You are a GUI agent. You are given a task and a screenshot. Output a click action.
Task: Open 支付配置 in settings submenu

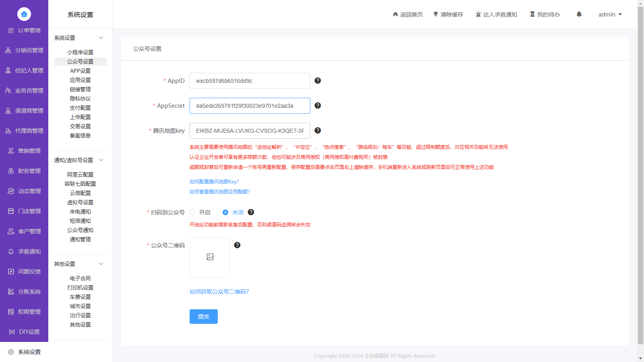(80, 108)
